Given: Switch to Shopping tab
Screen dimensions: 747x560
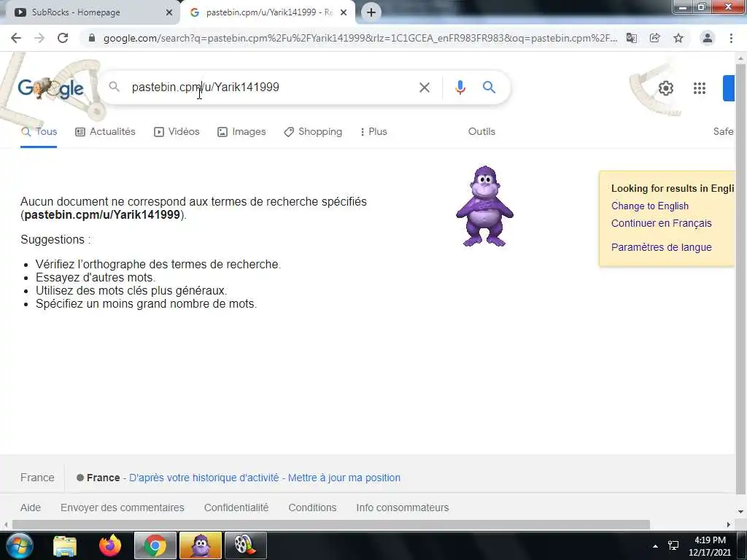Looking at the screenshot, I should [313, 132].
